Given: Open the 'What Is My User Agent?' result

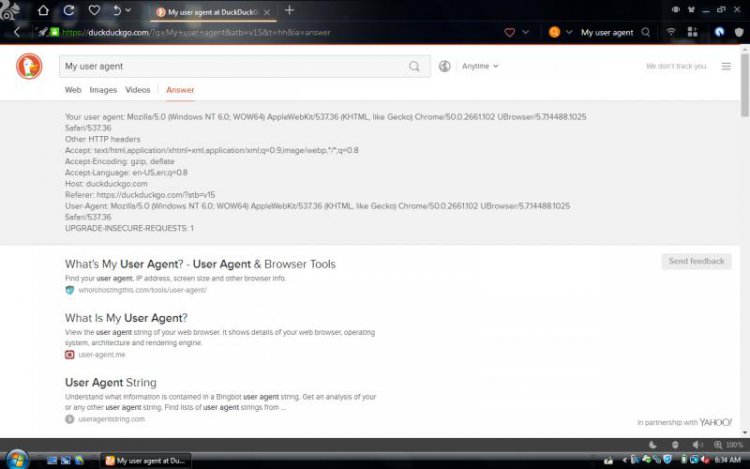Looking at the screenshot, I should 126,318.
